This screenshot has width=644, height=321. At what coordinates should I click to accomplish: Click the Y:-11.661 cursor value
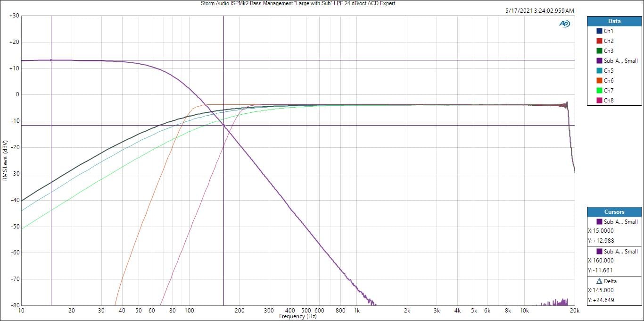(x=600, y=270)
